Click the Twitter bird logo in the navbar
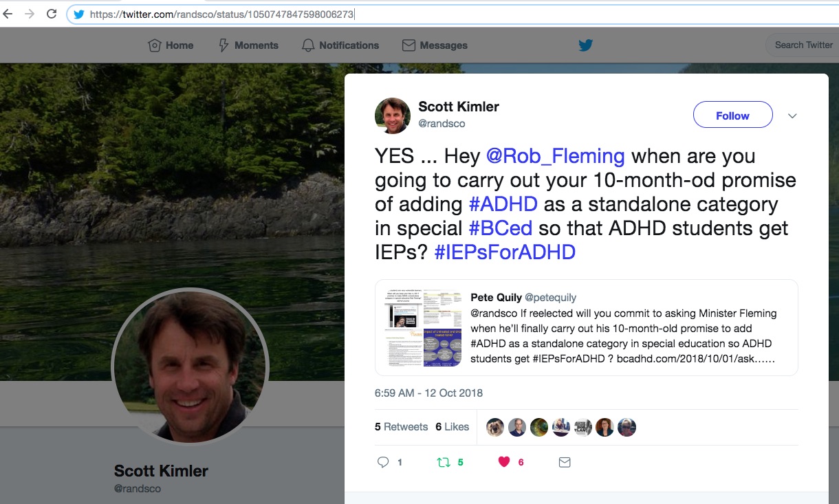This screenshot has height=504, width=839. [x=585, y=45]
